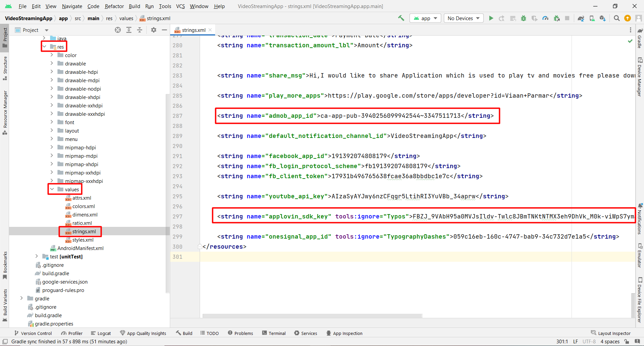
Task: Open Device Manager toolbar icon
Action: click(x=592, y=18)
